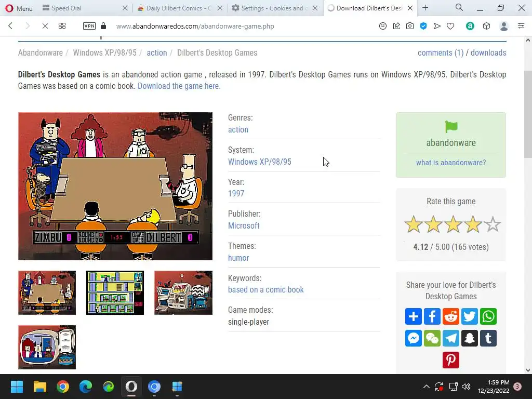Open the Easy Setup sliders icon
The image size is (532, 399).
click(521, 26)
